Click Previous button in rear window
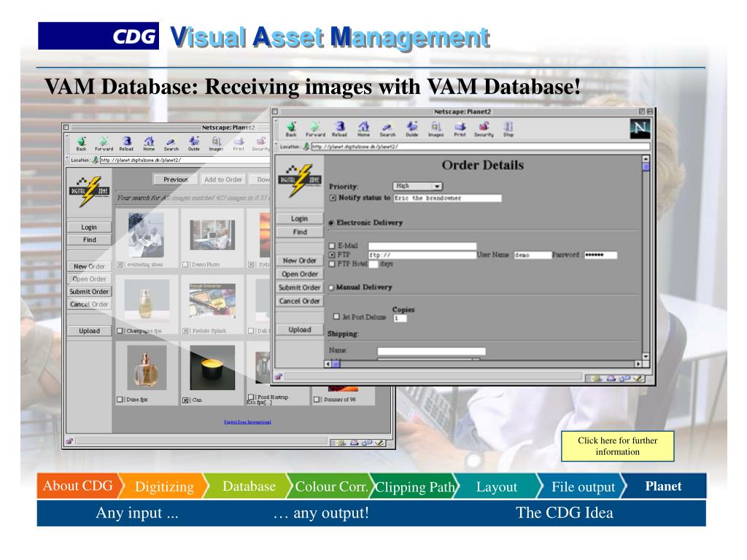The width and height of the screenshot is (747, 560). tap(176, 179)
